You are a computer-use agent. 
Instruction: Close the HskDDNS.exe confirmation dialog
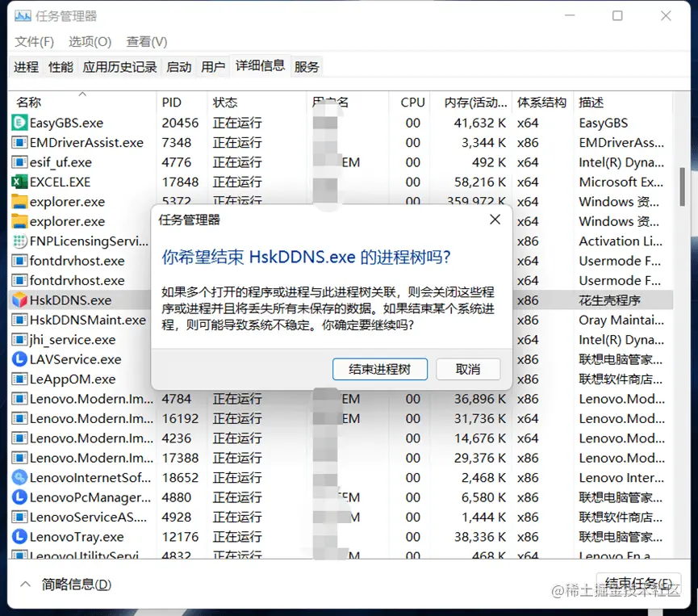point(495,220)
